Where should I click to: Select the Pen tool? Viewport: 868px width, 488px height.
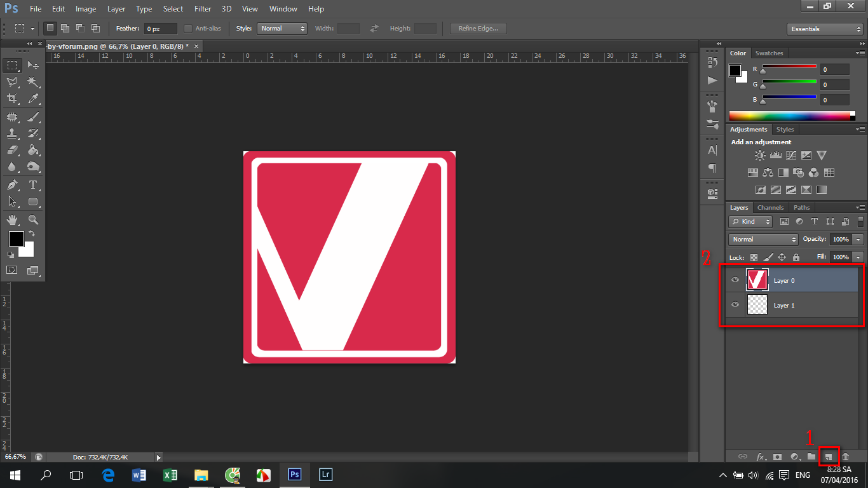pyautogui.click(x=12, y=185)
